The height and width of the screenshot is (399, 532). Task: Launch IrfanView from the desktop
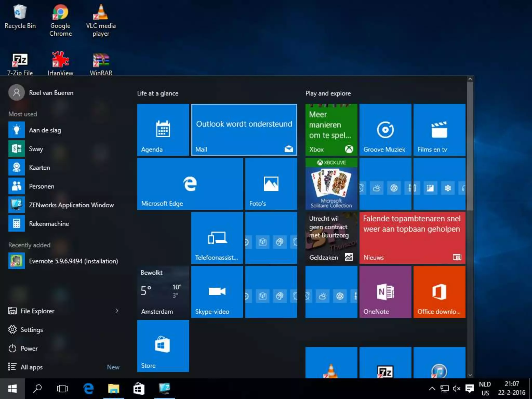60,64
